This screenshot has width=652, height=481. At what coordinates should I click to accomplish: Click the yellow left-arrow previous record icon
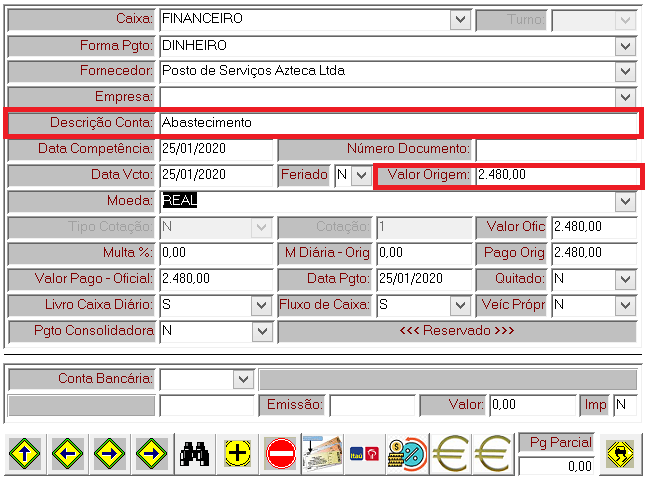tap(67, 454)
